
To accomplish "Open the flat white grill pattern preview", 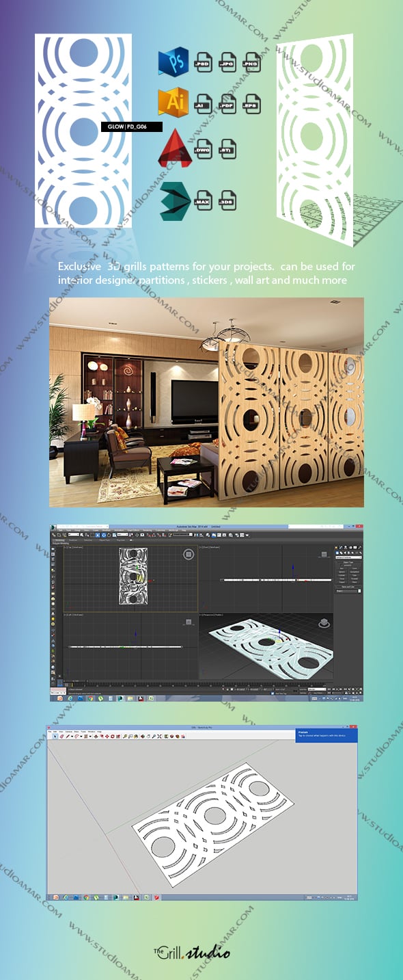I will (x=83, y=131).
